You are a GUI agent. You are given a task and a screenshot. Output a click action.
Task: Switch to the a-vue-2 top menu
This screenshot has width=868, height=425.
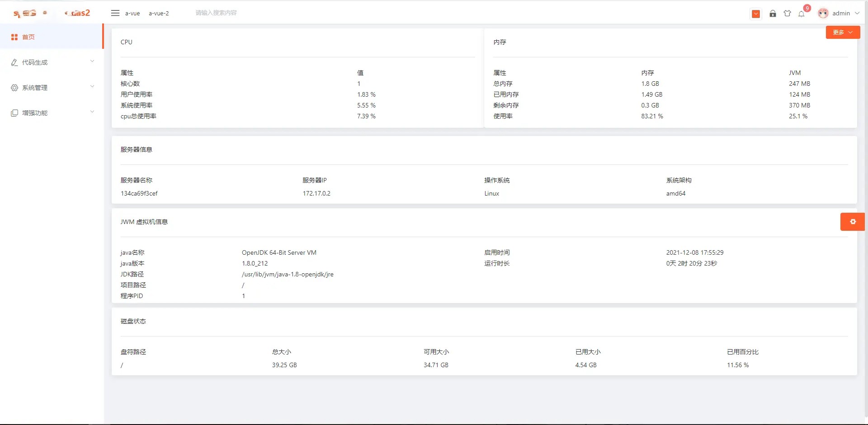159,14
